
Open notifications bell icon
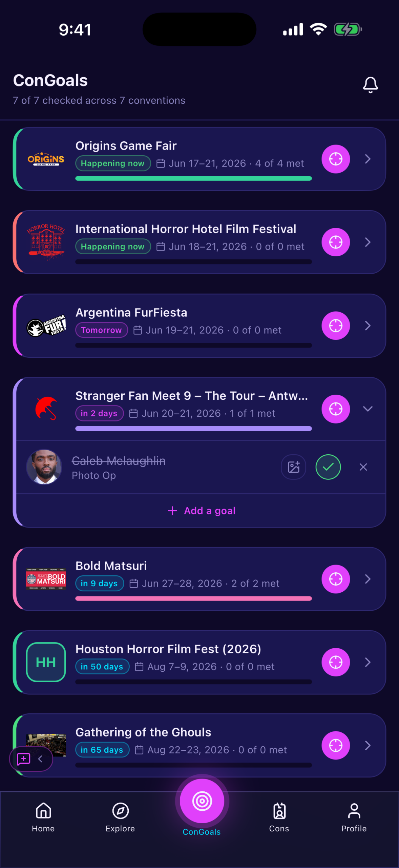pyautogui.click(x=370, y=85)
